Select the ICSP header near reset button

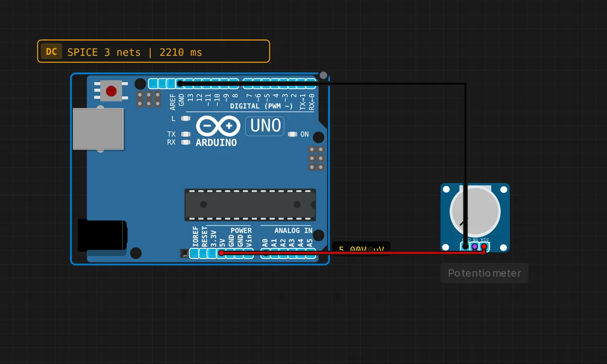[x=149, y=99]
